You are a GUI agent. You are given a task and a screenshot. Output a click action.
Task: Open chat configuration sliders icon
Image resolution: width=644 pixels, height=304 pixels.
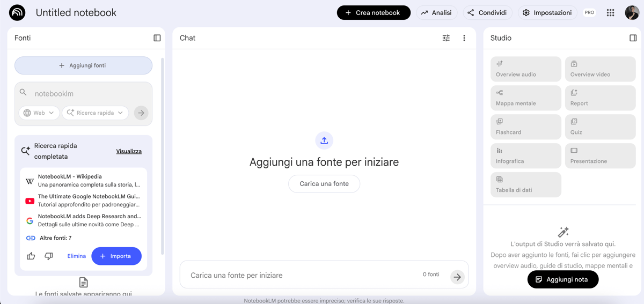tap(446, 38)
